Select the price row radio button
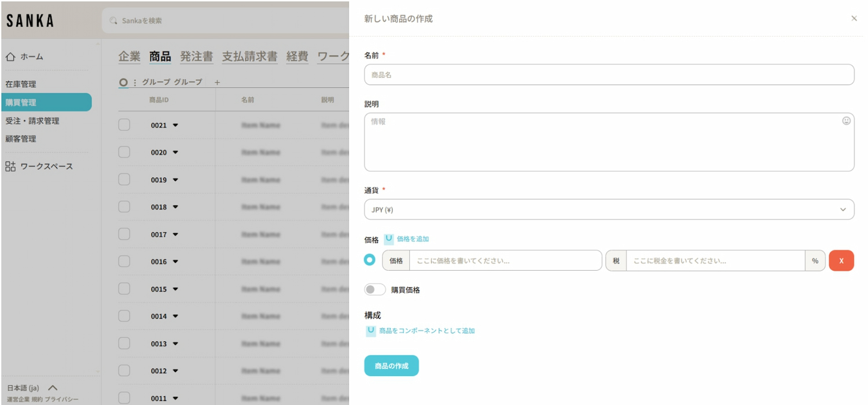 (370, 260)
